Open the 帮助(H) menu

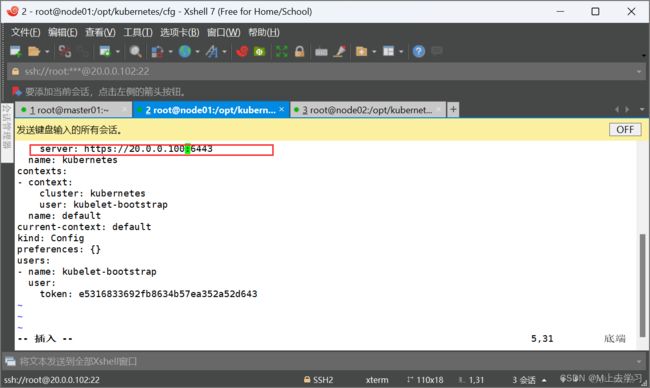point(264,32)
